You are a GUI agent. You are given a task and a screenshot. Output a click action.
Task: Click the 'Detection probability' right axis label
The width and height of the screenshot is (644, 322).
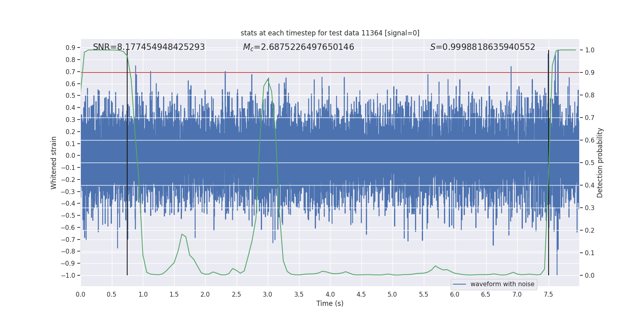[600, 163]
